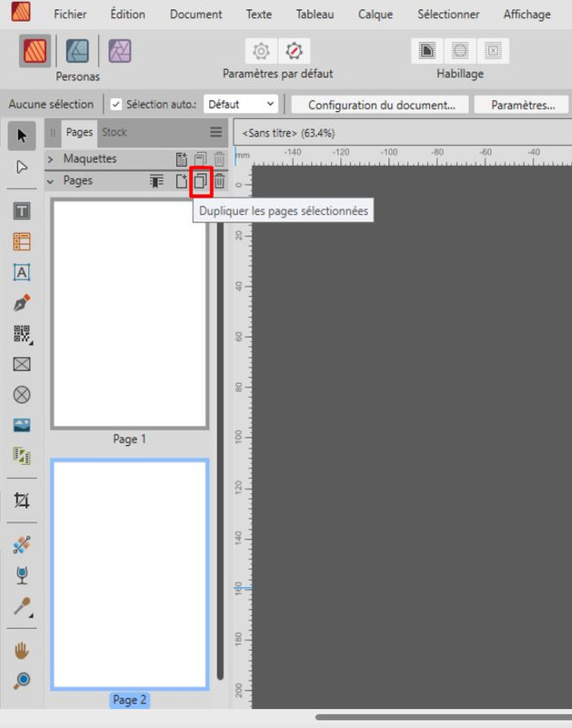Delete selected pages with trash icon
This screenshot has height=728, width=572.
click(220, 181)
